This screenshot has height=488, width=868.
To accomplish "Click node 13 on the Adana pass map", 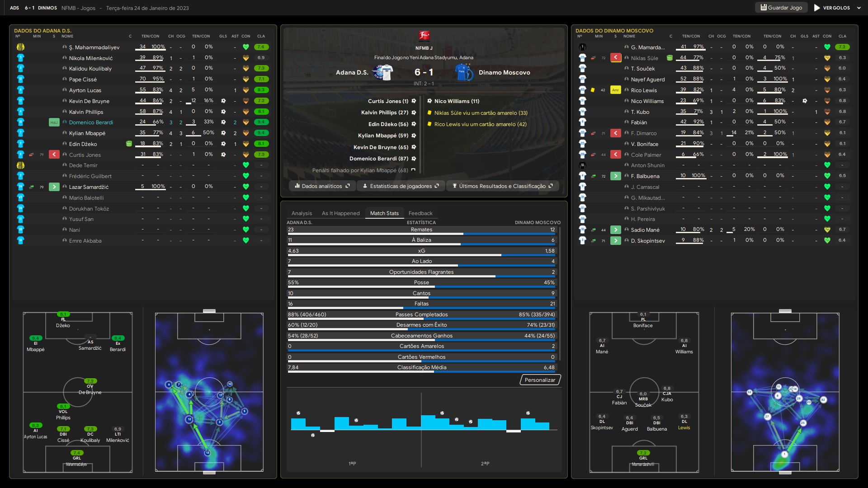I will (x=208, y=452).
